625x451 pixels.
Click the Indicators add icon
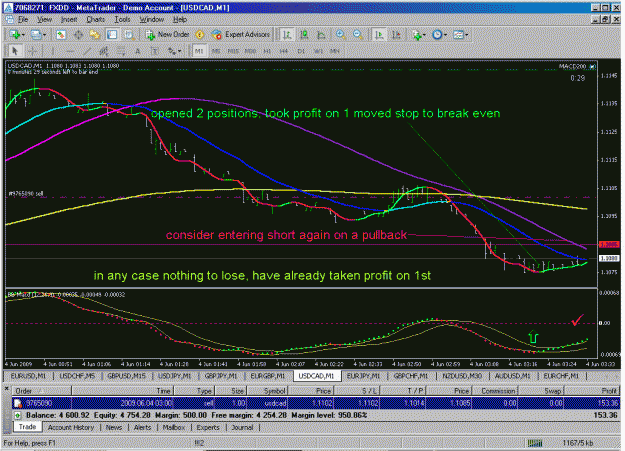(x=417, y=35)
